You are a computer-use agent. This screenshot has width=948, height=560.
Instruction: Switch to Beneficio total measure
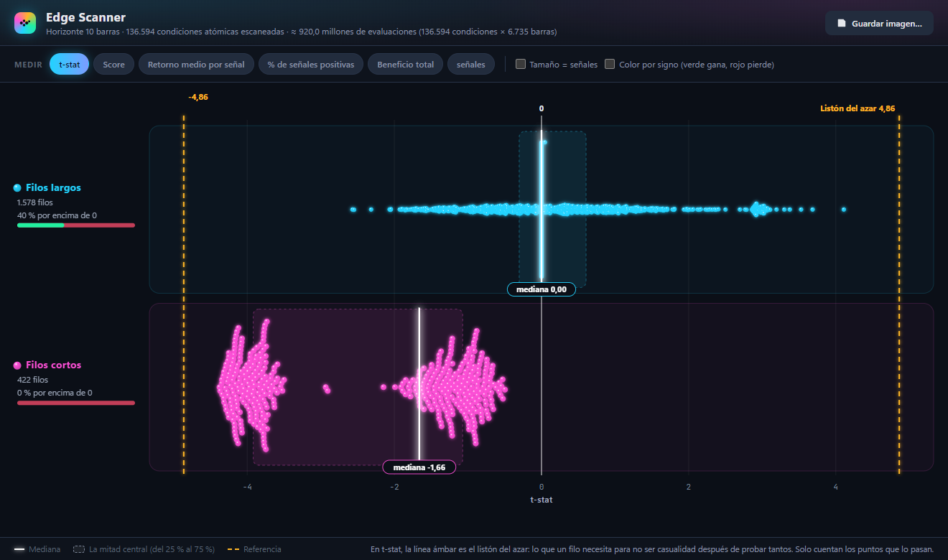tap(405, 64)
